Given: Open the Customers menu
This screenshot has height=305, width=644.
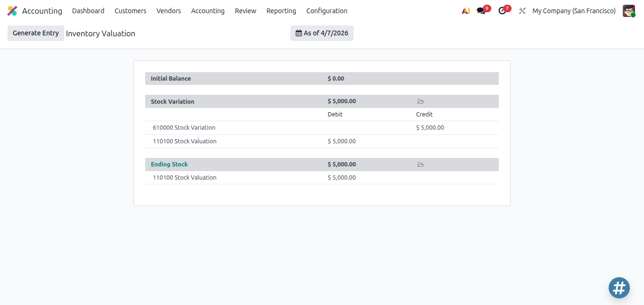Looking at the screenshot, I should [131, 11].
